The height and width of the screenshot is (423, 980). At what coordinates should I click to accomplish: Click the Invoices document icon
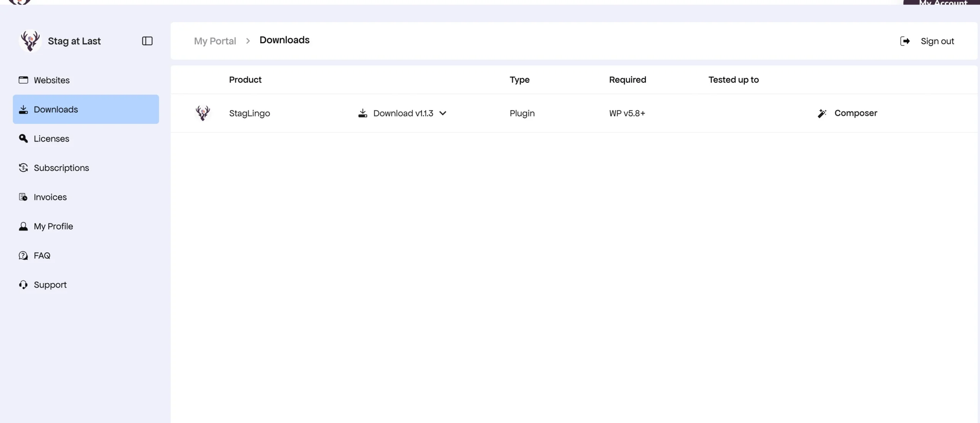click(23, 197)
